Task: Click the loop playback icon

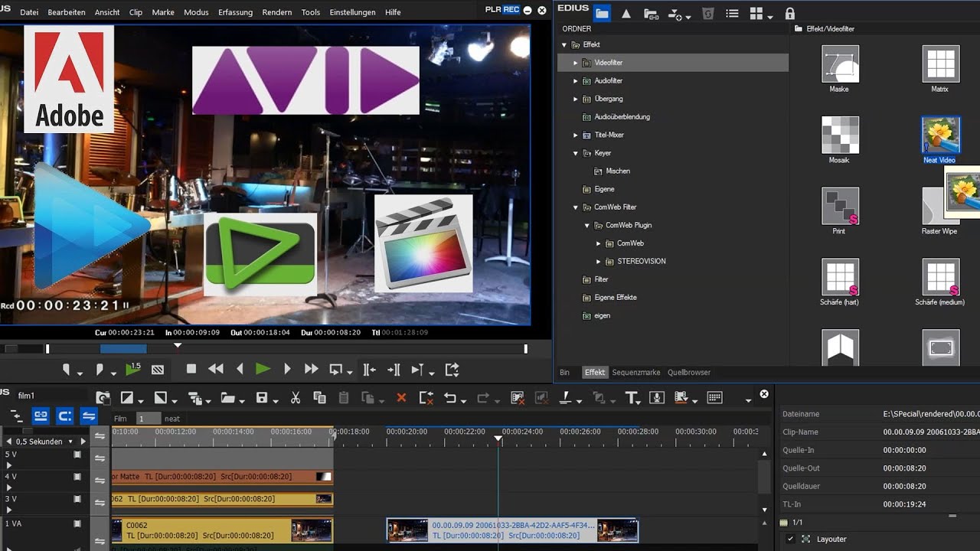Action: 335,370
